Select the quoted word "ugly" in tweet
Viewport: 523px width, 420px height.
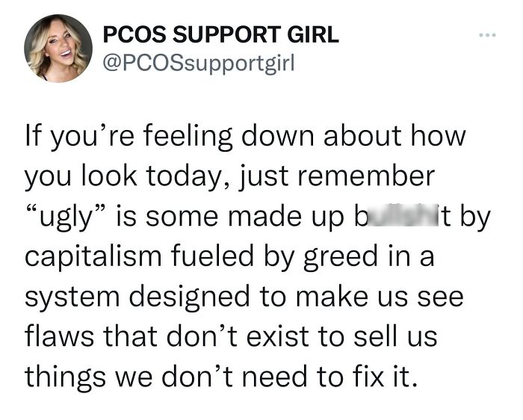click(66, 217)
